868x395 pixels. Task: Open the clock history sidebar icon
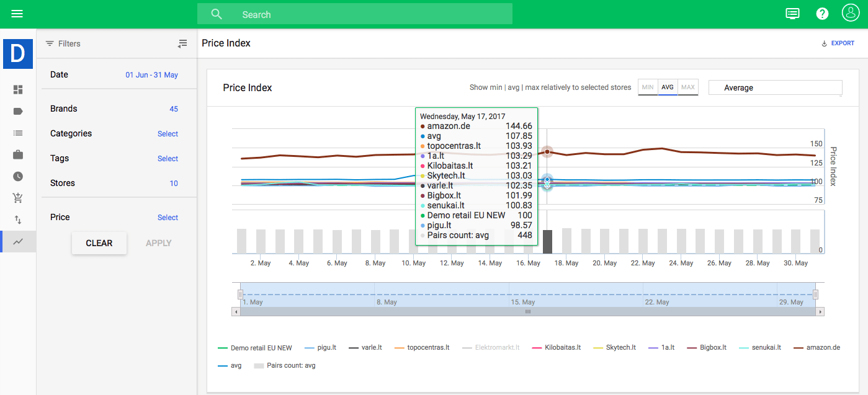(18, 176)
